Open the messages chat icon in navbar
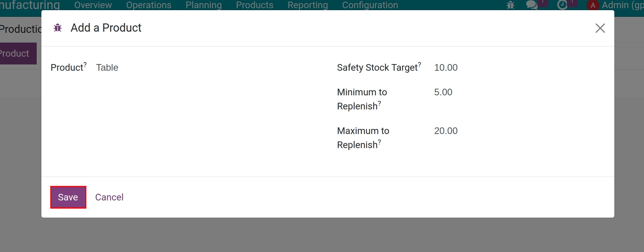 click(532, 5)
